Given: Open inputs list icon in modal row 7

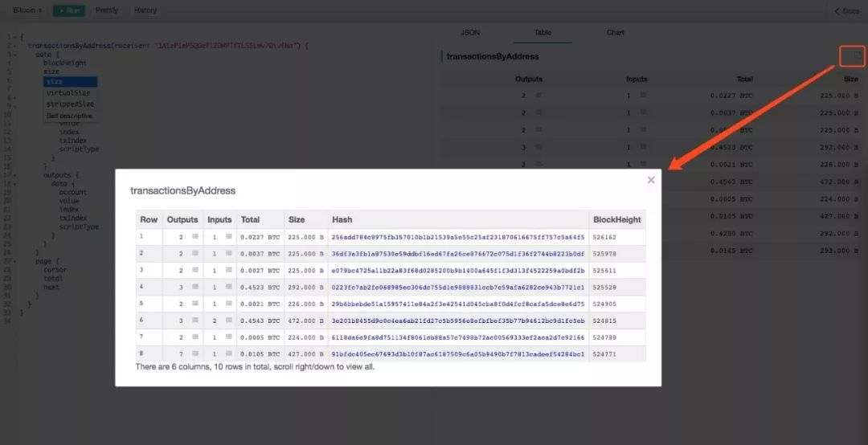Looking at the screenshot, I should 228,337.
